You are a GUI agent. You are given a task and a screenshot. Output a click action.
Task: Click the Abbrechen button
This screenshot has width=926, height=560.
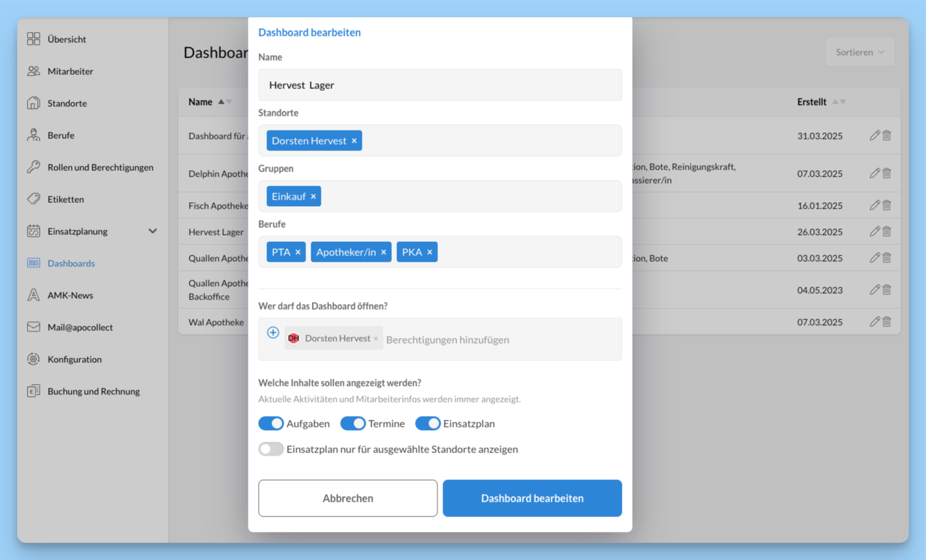click(348, 498)
